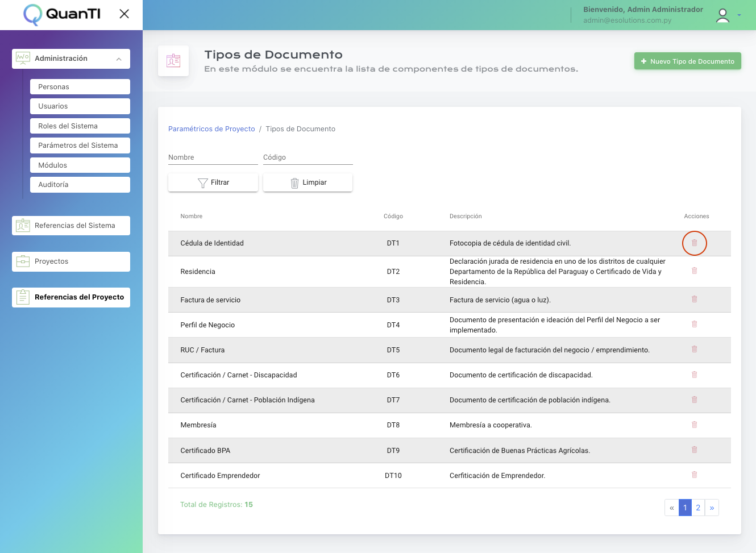The image size is (756, 553).
Task: Go to page 2 in pagination
Action: [698, 508]
